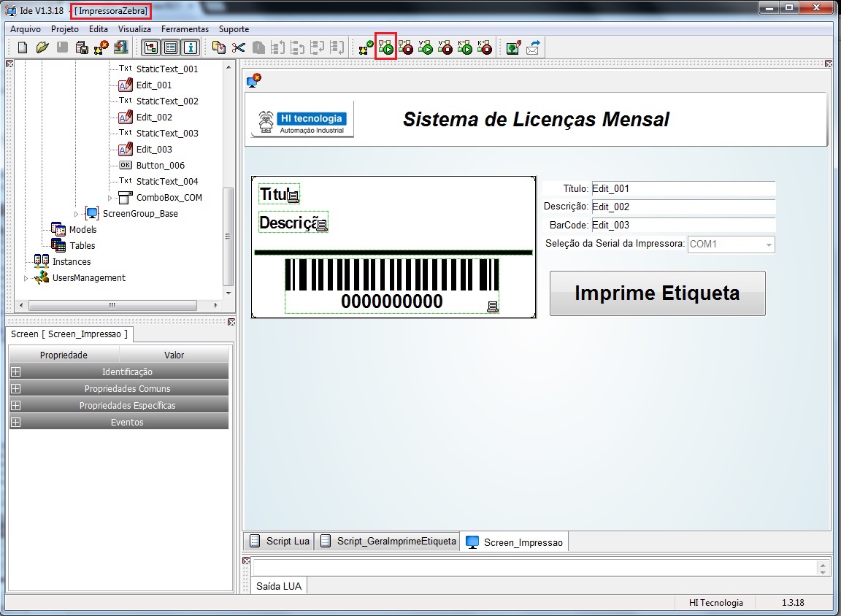Screen dimensions: 841x616
Task: Click the close project icon with red X
Action: [x=101, y=47]
